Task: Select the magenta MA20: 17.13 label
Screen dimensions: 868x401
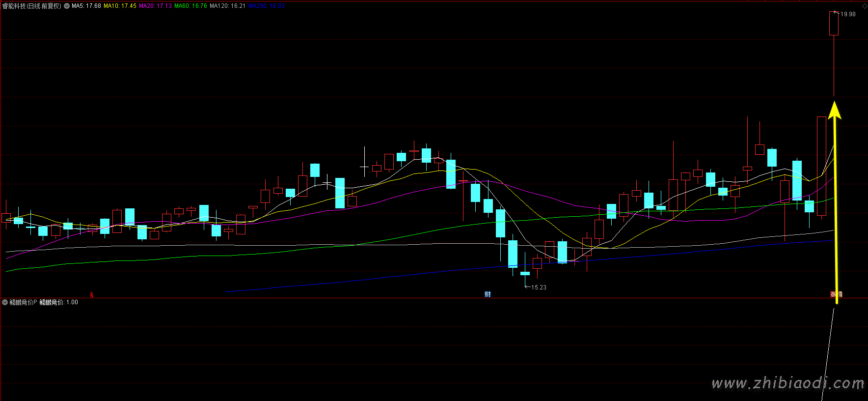Action: click(155, 6)
